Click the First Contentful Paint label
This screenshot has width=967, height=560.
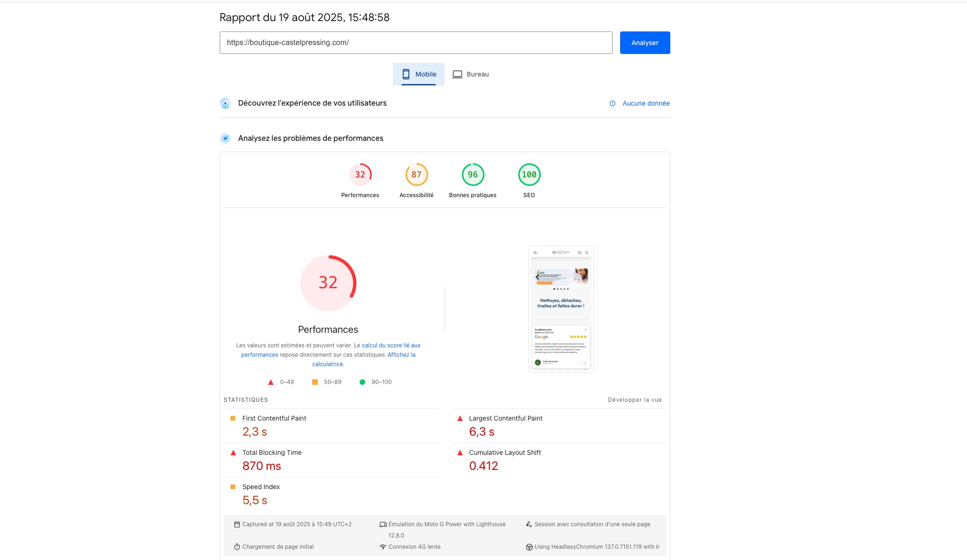click(274, 418)
